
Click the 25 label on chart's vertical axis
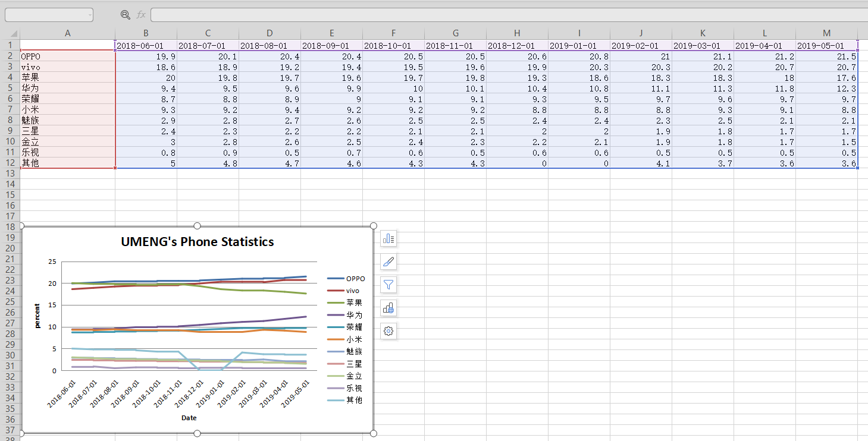(x=52, y=262)
